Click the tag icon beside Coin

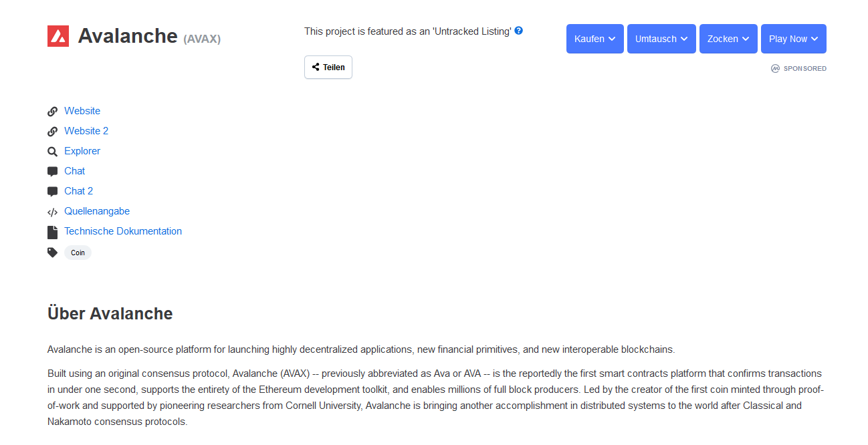point(53,253)
